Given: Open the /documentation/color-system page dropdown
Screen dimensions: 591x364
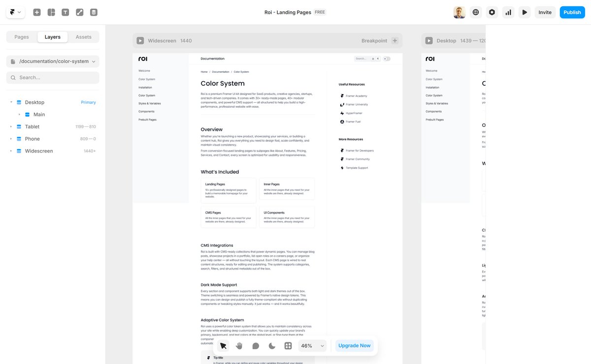Looking at the screenshot, I should click(53, 61).
